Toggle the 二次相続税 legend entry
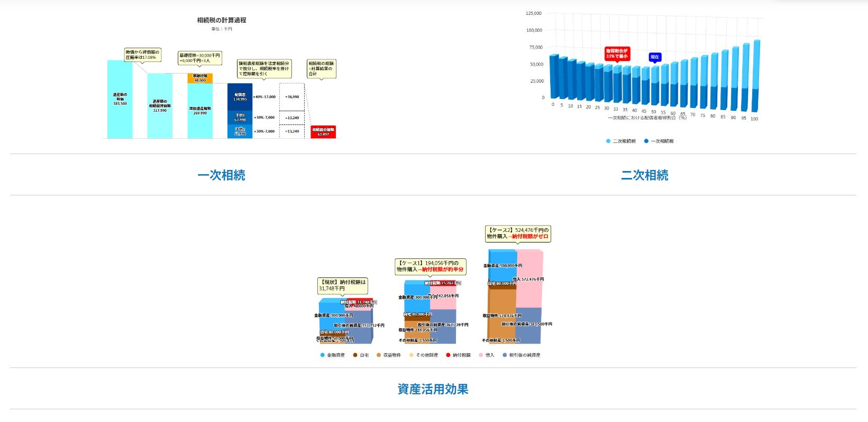 [x=621, y=141]
